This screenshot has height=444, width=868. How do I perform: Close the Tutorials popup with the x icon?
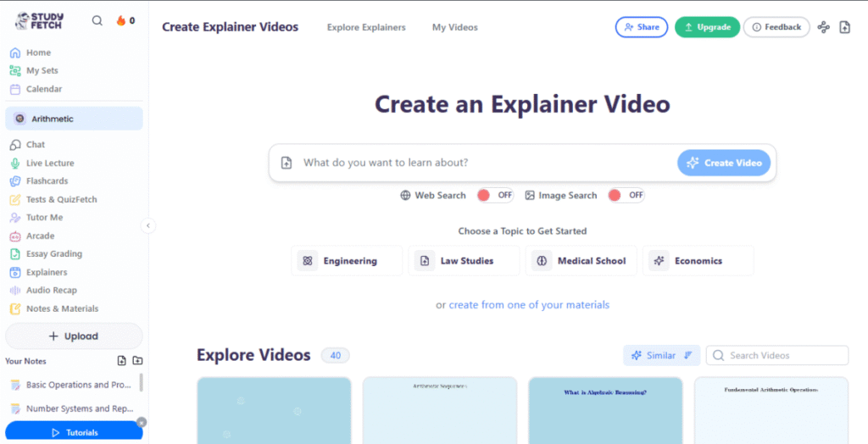pyautogui.click(x=142, y=422)
